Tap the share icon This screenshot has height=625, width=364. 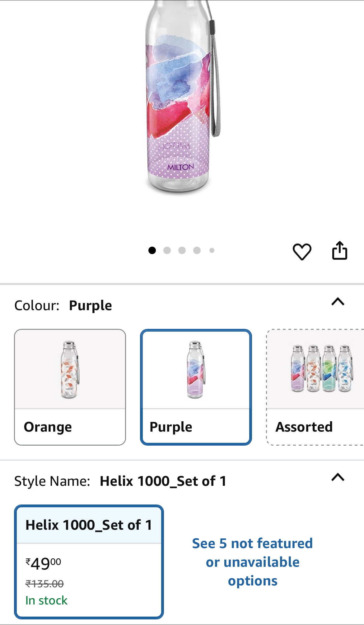[x=339, y=251]
